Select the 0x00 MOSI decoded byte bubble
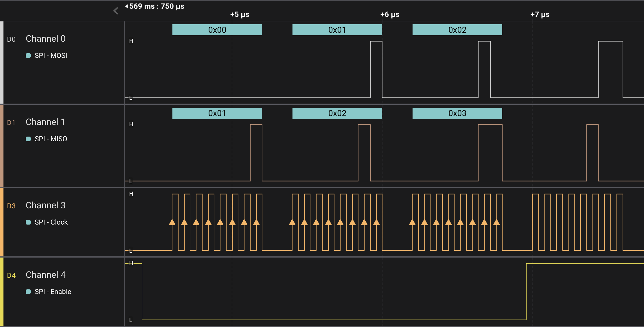 tap(217, 30)
